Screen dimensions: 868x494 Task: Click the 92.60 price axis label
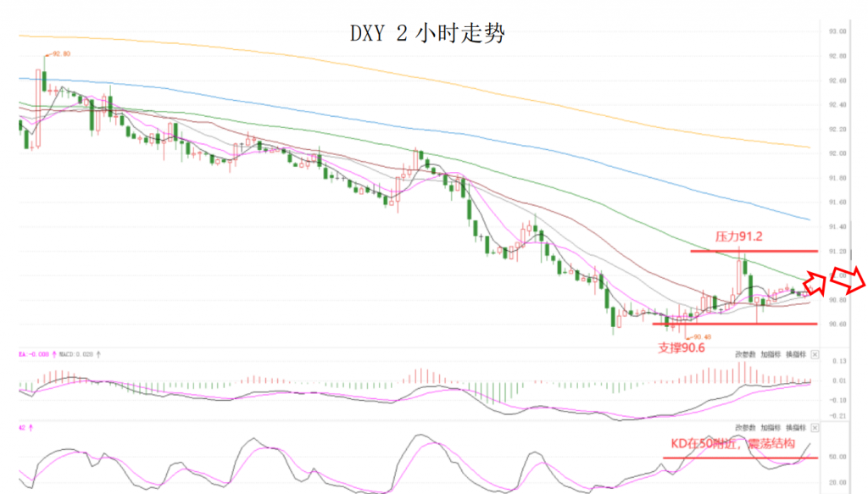(x=837, y=80)
